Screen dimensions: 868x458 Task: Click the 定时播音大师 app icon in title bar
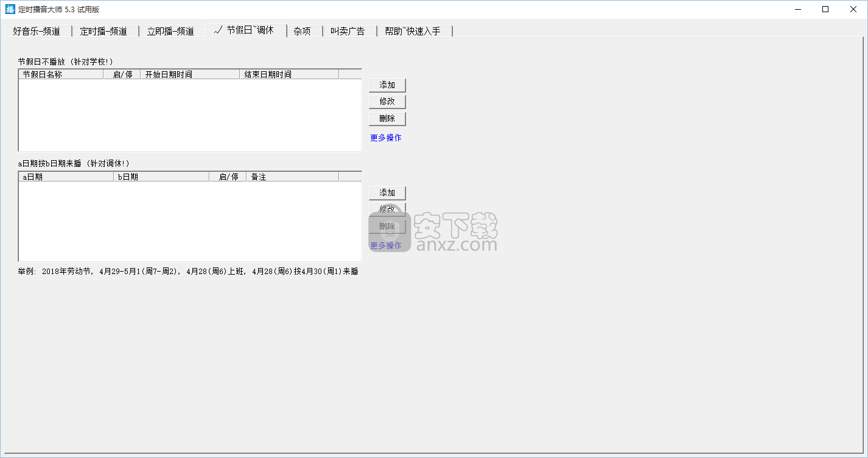(10, 9)
